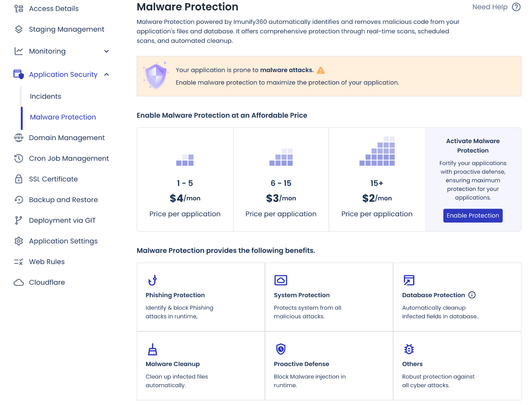
Task: Click the Database Protection info icon
Action: [472, 295]
